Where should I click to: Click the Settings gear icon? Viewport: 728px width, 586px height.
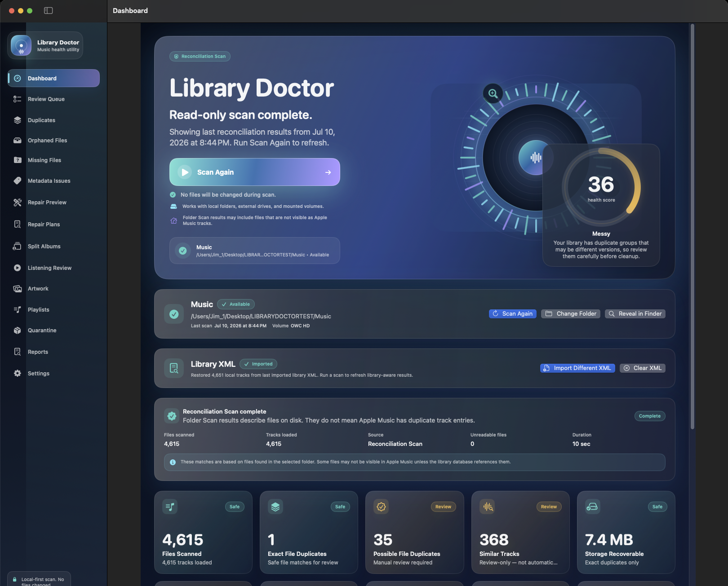pos(18,373)
